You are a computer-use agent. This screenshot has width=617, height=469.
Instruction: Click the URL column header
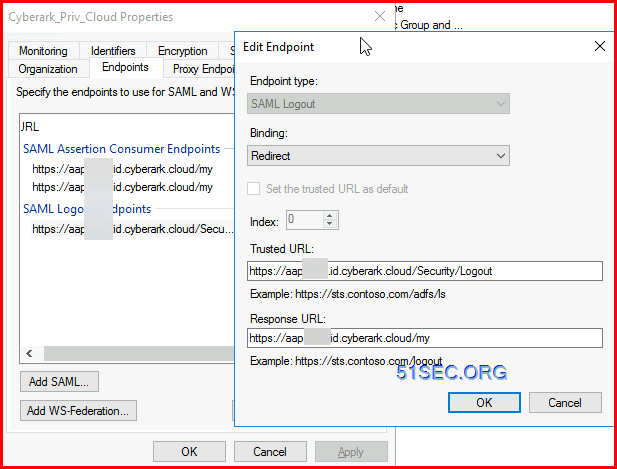point(30,127)
